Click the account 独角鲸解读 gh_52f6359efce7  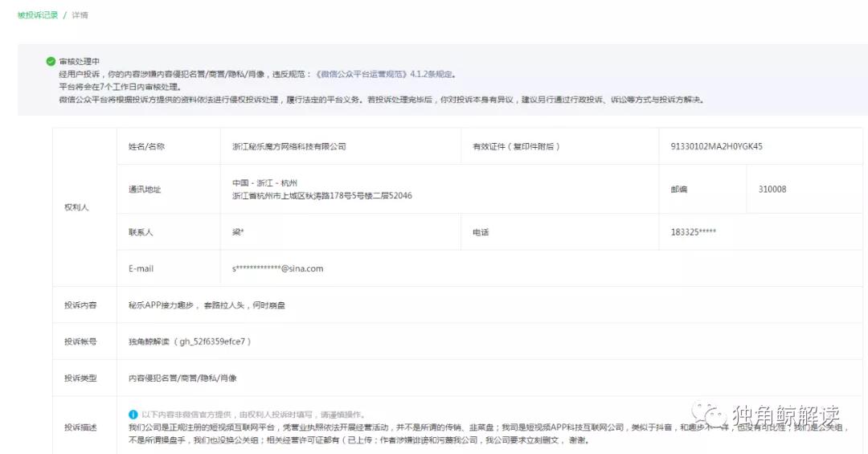[190, 342]
